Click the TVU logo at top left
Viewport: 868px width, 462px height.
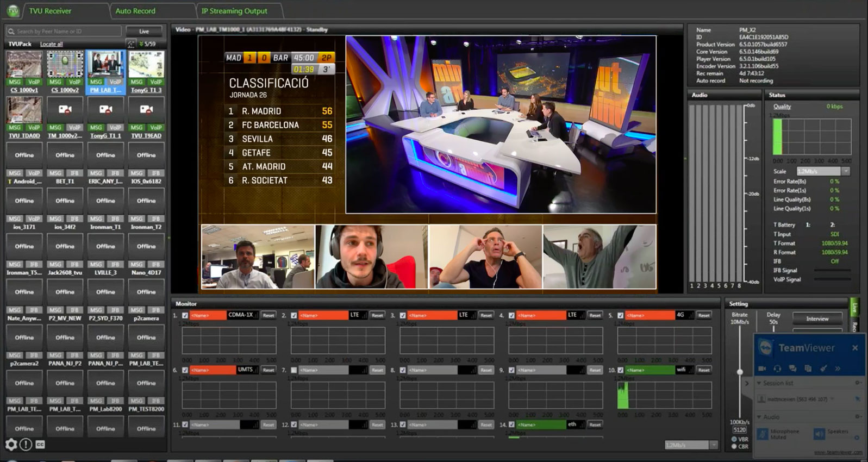point(13,10)
